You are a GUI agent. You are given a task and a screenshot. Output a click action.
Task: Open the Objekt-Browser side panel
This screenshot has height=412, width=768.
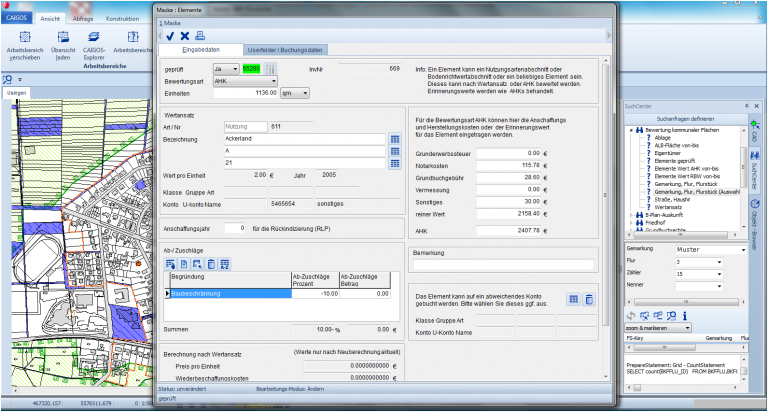click(755, 224)
